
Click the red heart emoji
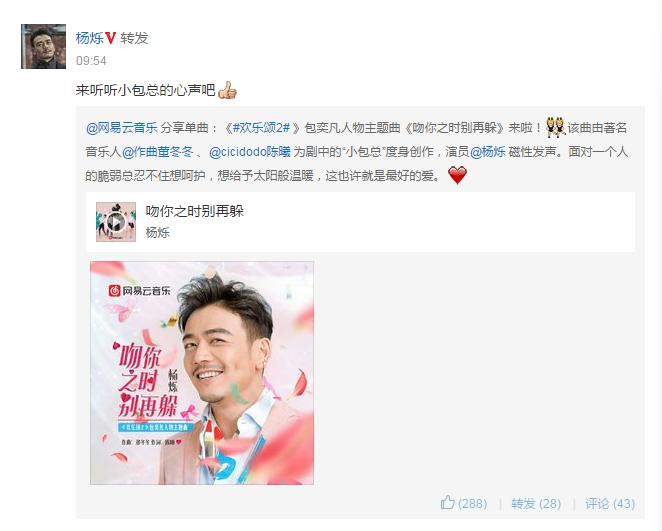(457, 175)
